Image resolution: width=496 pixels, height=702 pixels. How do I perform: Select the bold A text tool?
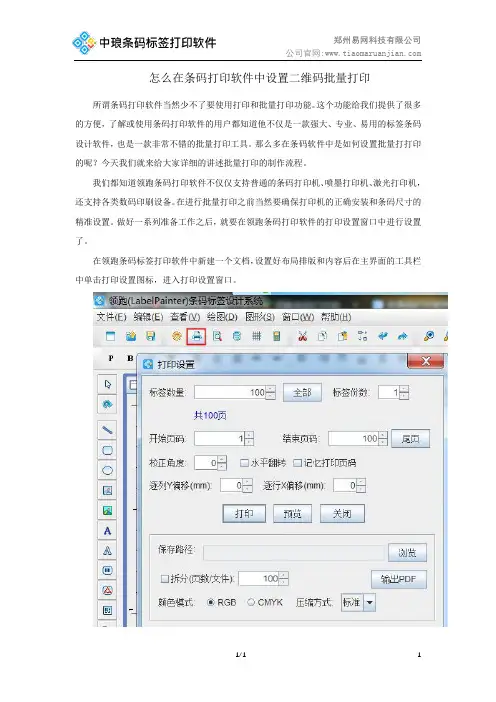point(107,531)
